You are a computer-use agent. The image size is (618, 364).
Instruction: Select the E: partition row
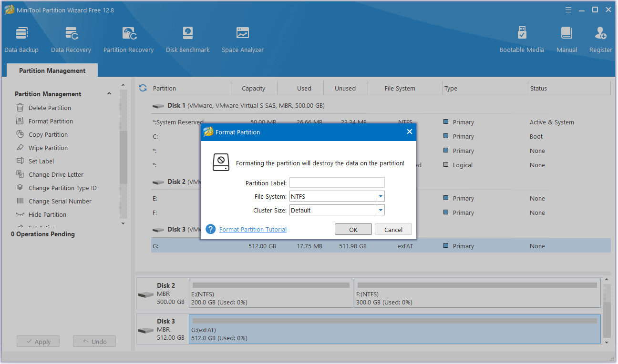click(381, 198)
